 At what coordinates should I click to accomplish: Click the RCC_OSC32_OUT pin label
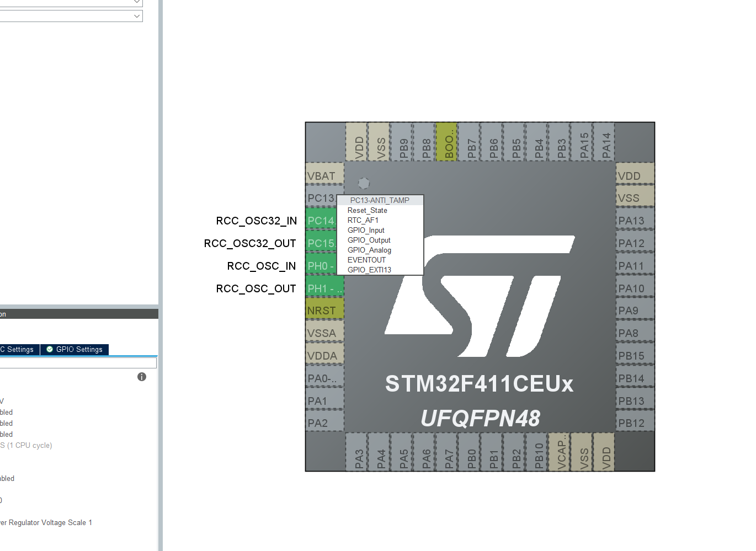pos(250,243)
